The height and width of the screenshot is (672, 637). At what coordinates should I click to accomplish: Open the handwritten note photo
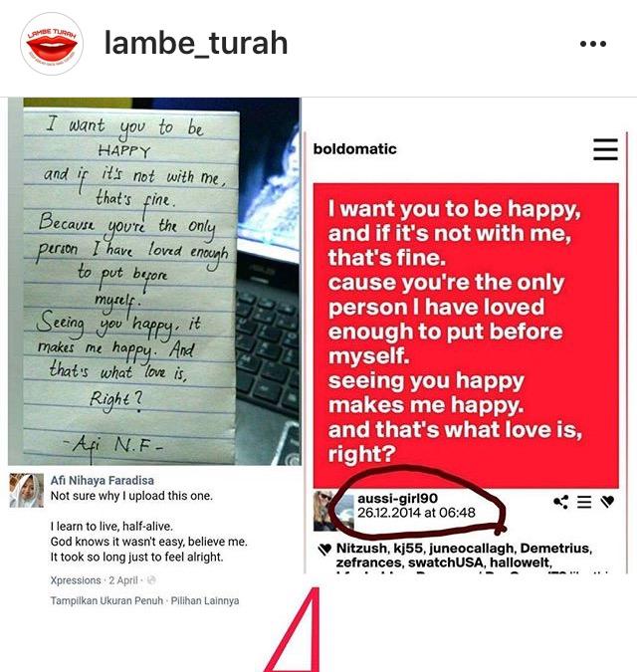pyautogui.click(x=154, y=281)
